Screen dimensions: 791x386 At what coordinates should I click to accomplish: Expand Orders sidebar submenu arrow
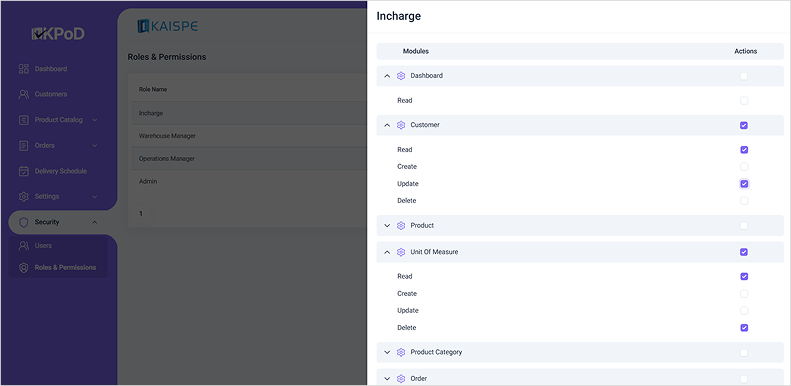coord(95,146)
